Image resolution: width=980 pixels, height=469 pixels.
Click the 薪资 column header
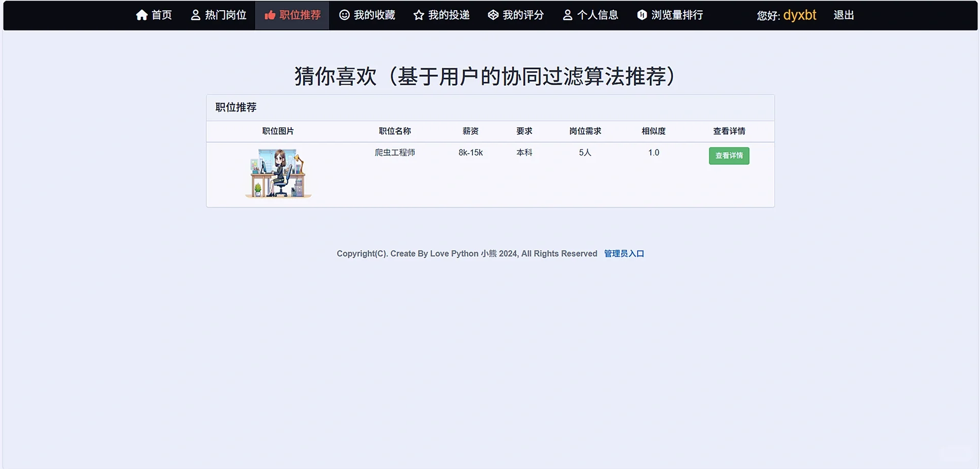470,131
